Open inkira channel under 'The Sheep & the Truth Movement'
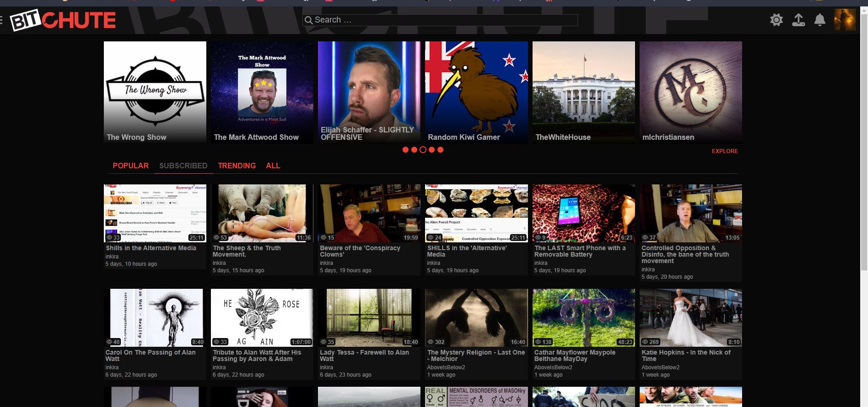Viewport: 868px width, 407px height. [x=219, y=263]
